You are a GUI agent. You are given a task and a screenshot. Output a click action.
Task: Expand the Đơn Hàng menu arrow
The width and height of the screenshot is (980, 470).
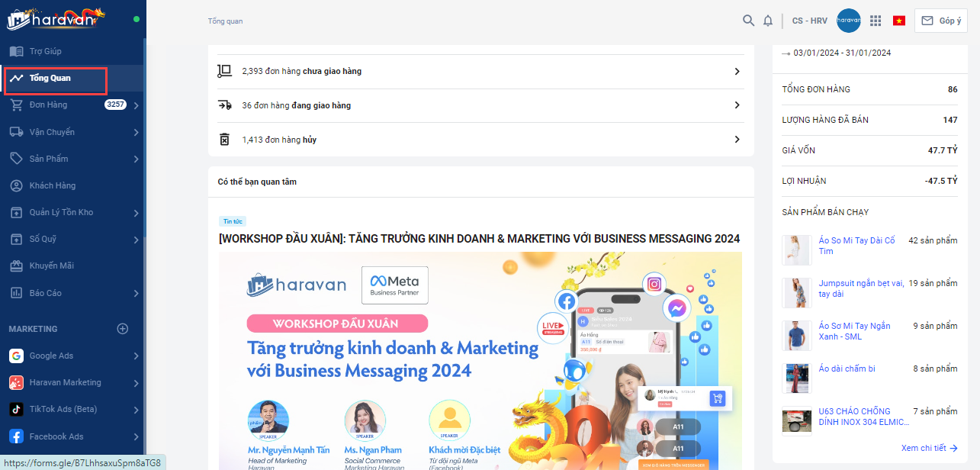click(x=136, y=105)
